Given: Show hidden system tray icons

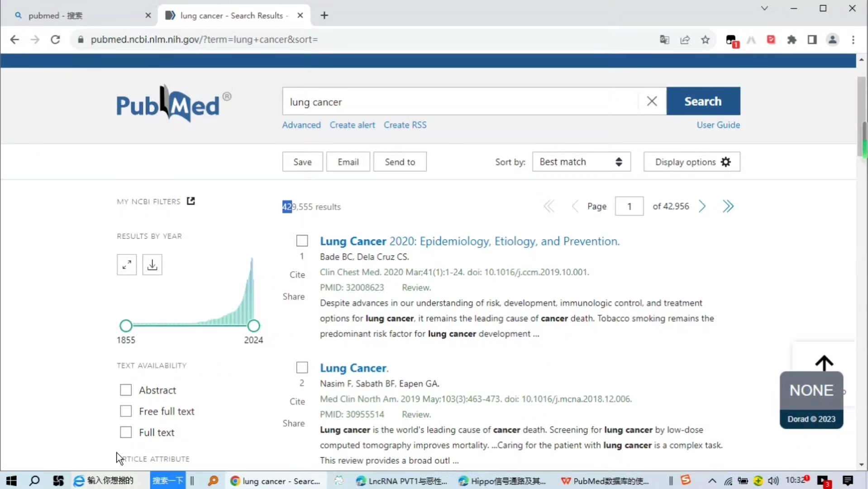Looking at the screenshot, I should coord(711,480).
